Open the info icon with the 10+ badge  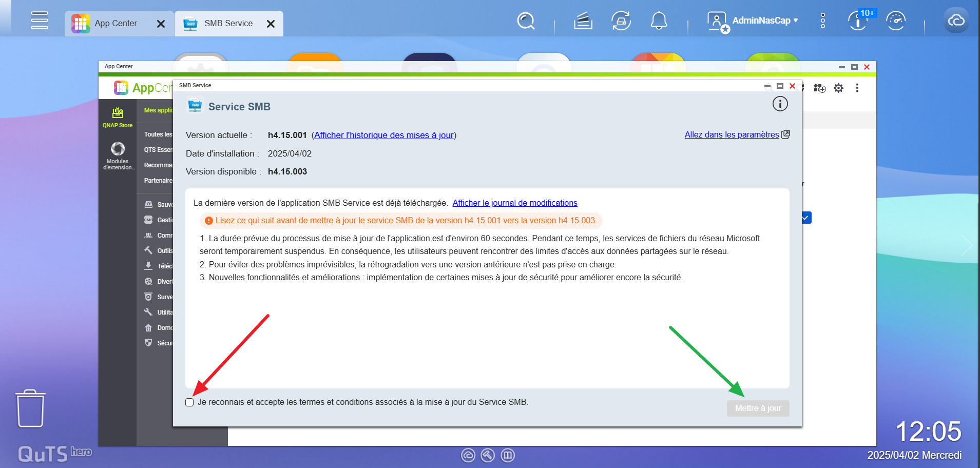tap(858, 21)
